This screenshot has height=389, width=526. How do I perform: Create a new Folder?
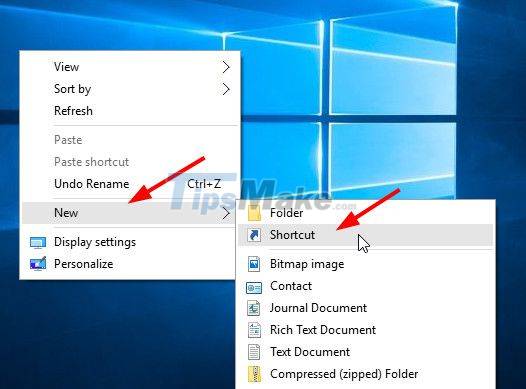pos(365,213)
